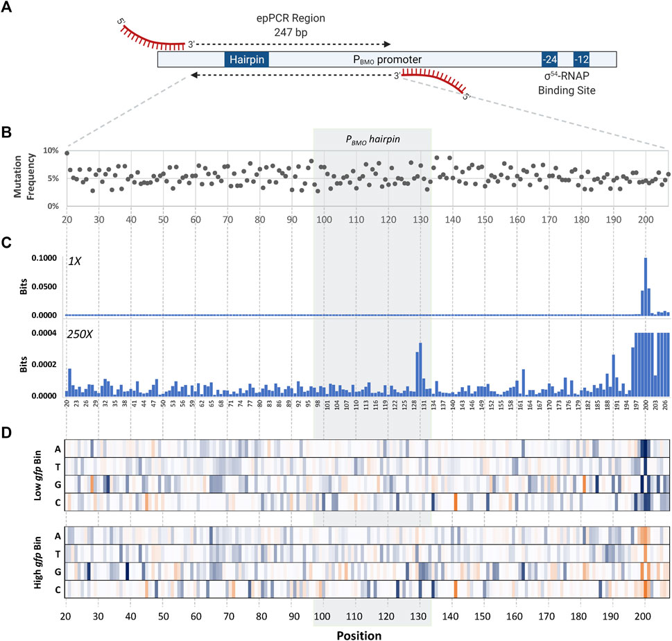
Task: Click the 'Mutation Frequency' y-axis label
Action: click(x=24, y=177)
